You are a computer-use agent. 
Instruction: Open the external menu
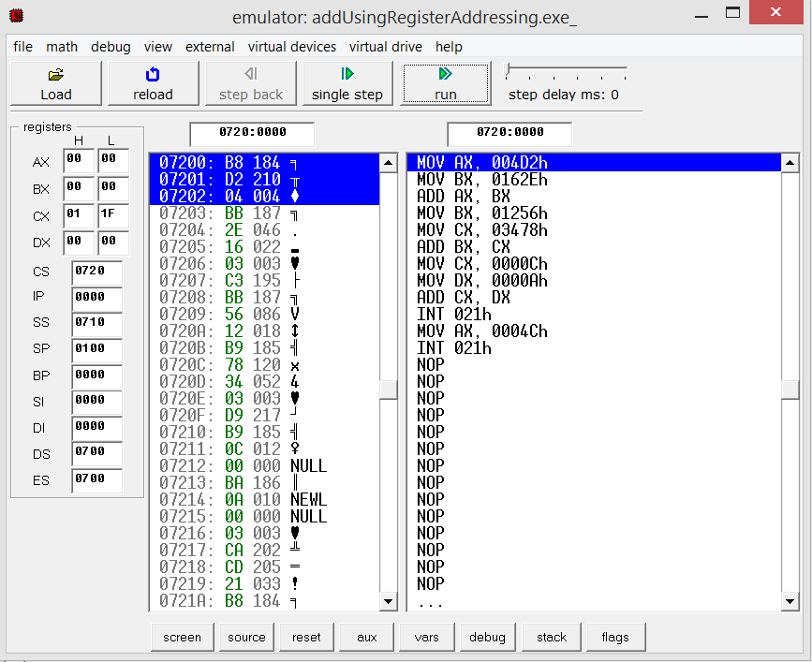point(210,47)
